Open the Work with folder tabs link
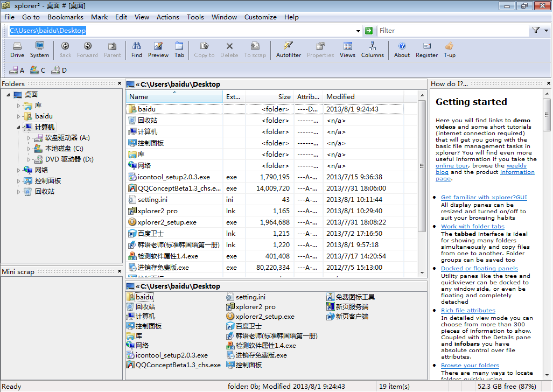The height and width of the screenshot is (392, 553). click(473, 226)
